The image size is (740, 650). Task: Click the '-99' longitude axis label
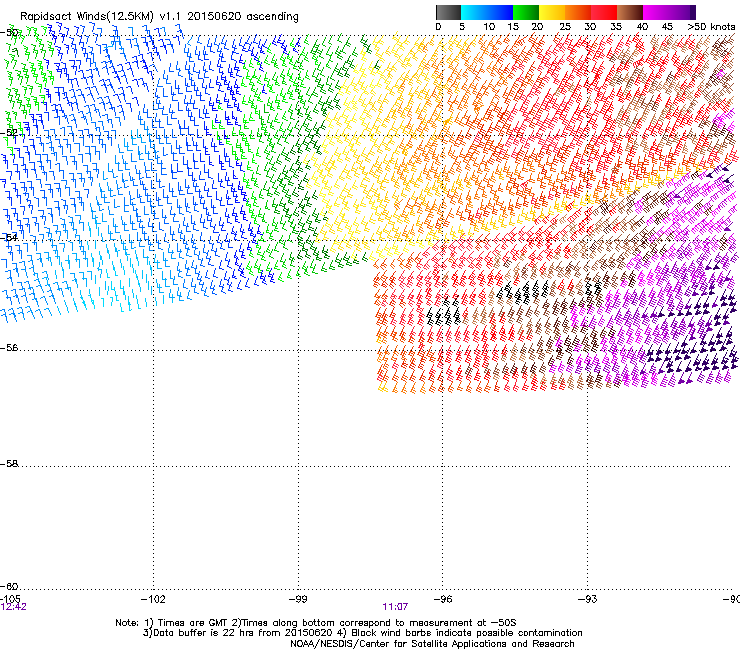point(298,599)
